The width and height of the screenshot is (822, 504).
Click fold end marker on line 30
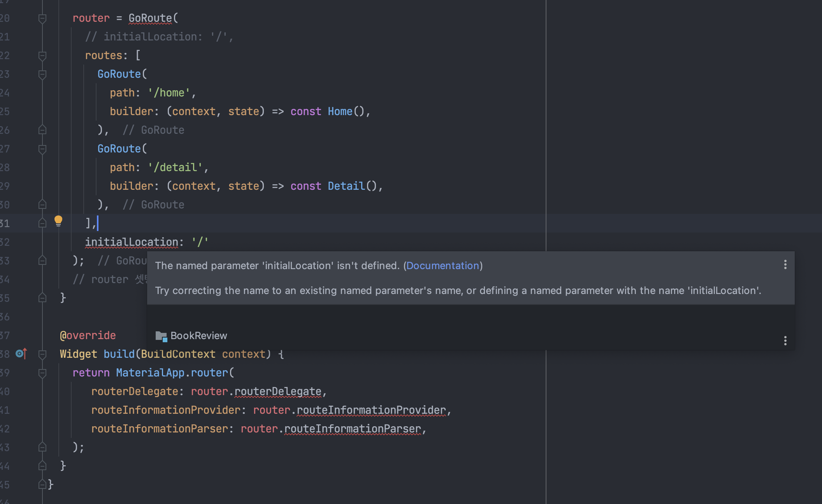(x=42, y=205)
